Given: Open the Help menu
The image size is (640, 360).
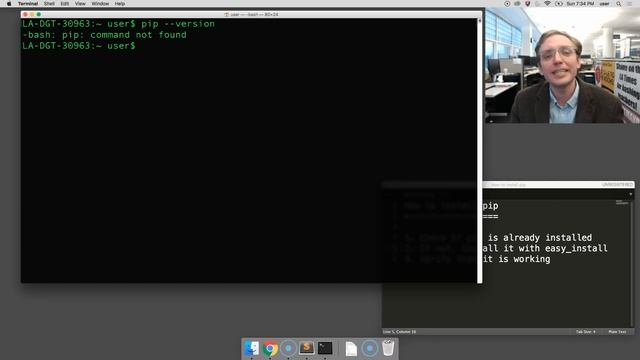Looking at the screenshot, I should click(120, 4).
